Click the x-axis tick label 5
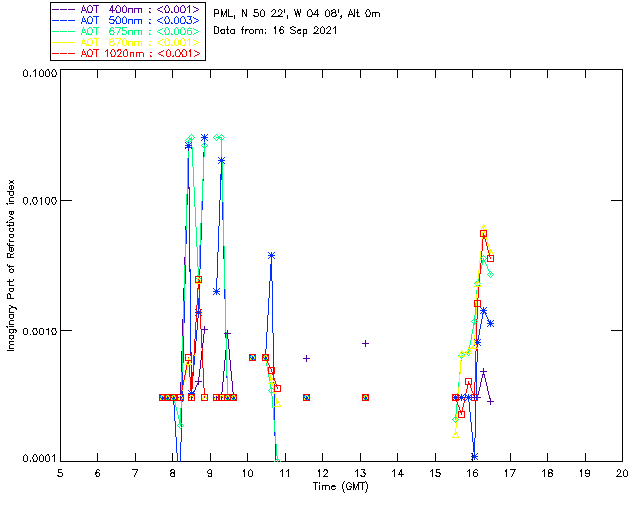This screenshot has height=512, width=640. [x=60, y=473]
